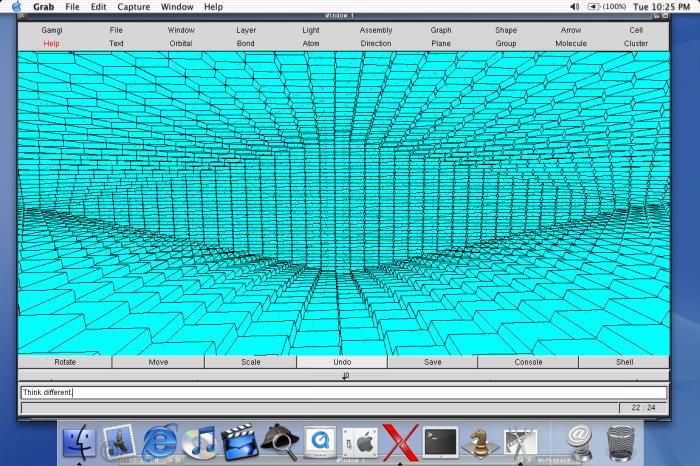Expand the Molecule menu in Gamgi
This screenshot has height=466, width=700.
coord(571,44)
